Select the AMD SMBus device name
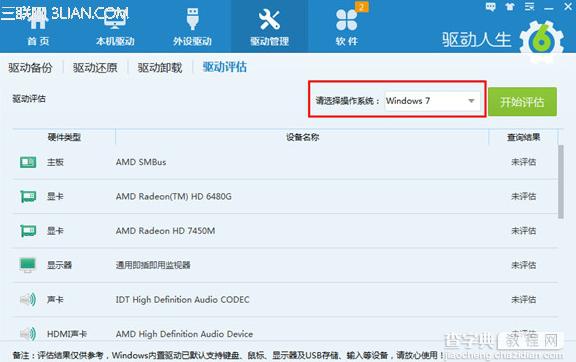The height and width of the screenshot is (362, 576). pos(141,162)
